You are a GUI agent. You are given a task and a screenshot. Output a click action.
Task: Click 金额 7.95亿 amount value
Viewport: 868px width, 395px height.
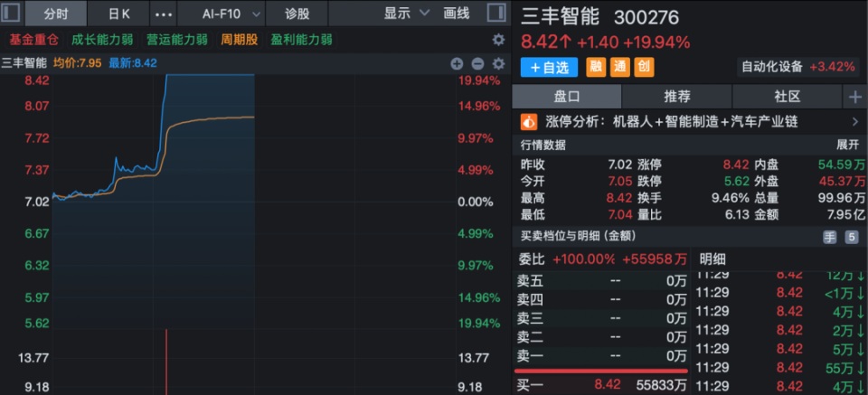tap(846, 214)
